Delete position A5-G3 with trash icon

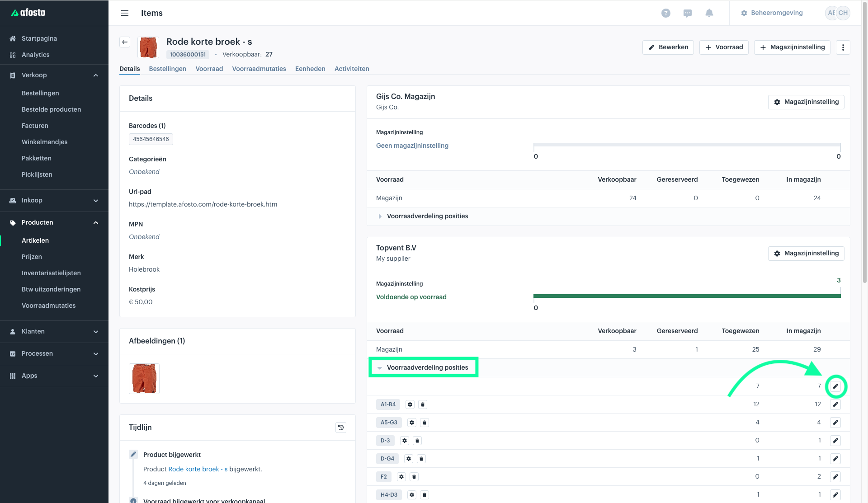[425, 423]
